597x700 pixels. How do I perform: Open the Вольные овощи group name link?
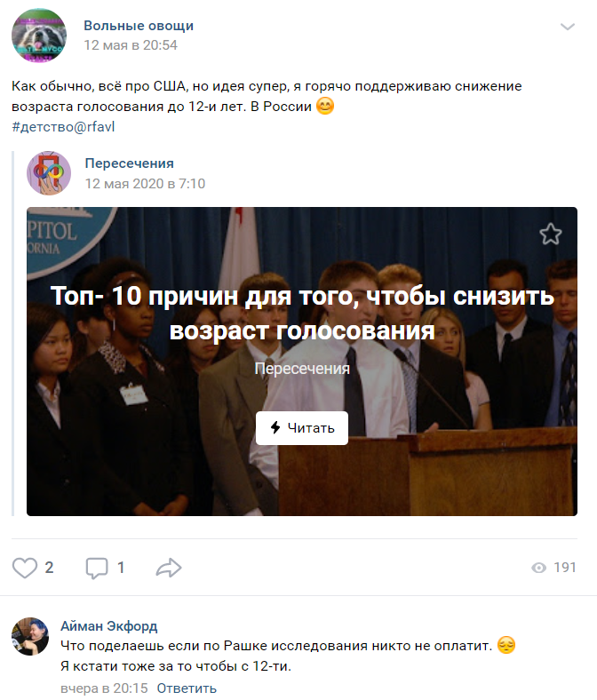click(139, 26)
